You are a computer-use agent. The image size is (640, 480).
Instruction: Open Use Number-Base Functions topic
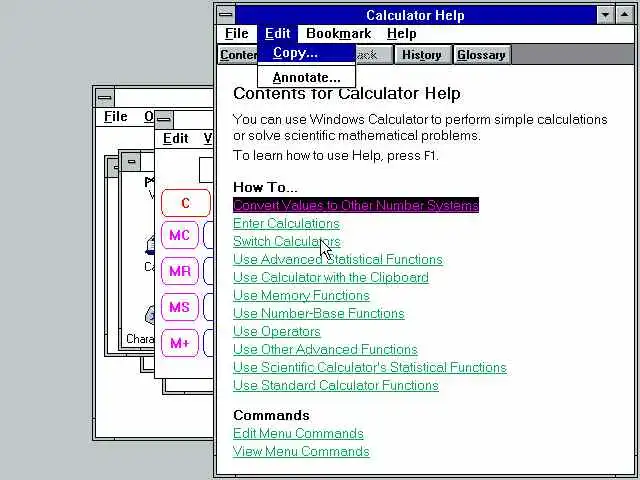319,313
